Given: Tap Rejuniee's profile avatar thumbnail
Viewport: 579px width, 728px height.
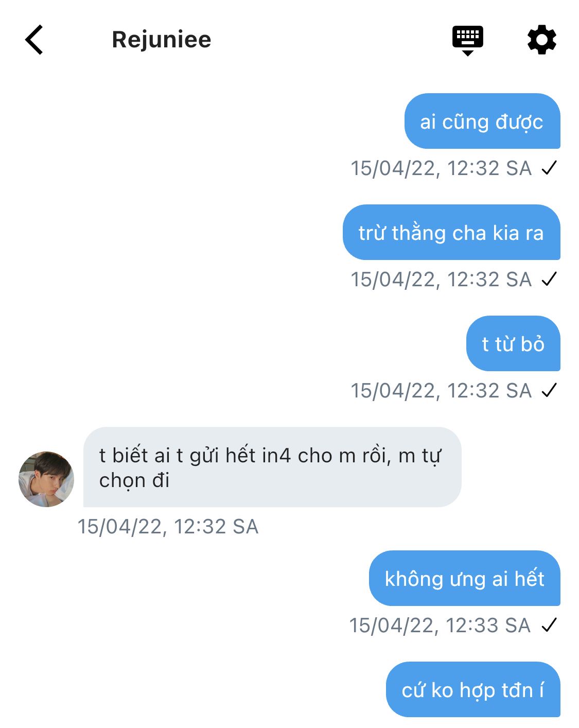Looking at the screenshot, I should point(46,479).
